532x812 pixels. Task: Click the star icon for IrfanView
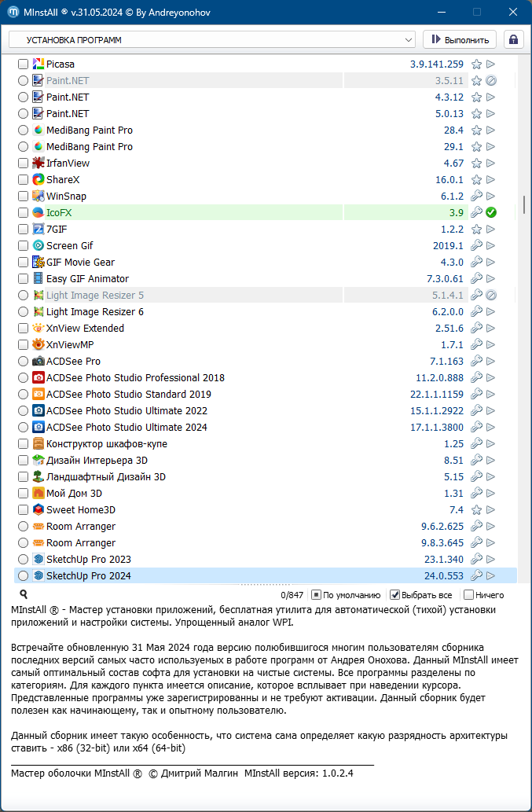477,164
